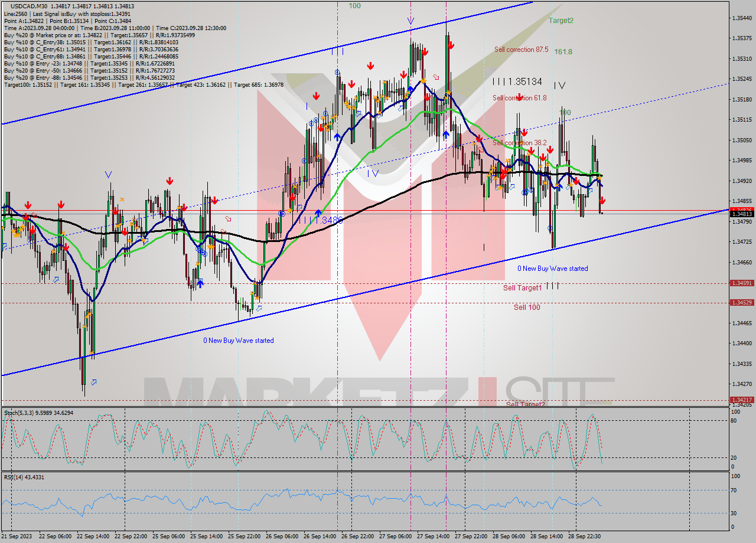Click the 1.34400 price axis label
The image size is (756, 543).
(742, 344)
